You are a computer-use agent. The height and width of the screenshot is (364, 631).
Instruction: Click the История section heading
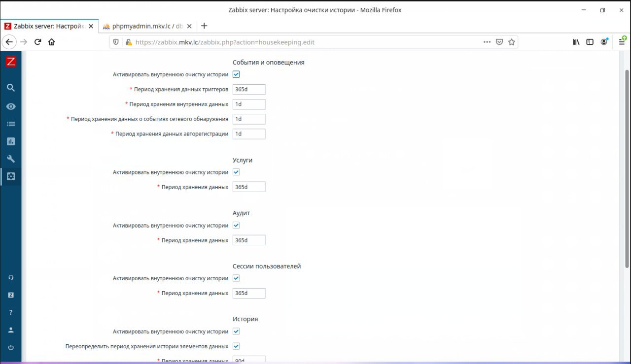(x=245, y=319)
